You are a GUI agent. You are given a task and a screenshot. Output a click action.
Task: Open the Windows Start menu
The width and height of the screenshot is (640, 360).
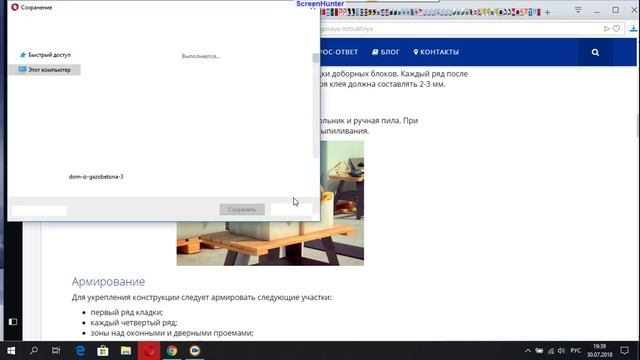[11, 351]
